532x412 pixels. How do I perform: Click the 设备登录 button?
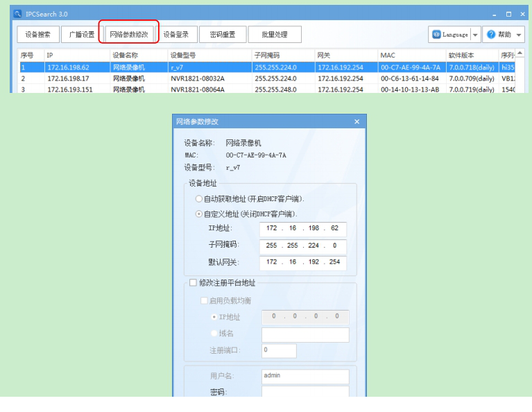pyautogui.click(x=176, y=34)
